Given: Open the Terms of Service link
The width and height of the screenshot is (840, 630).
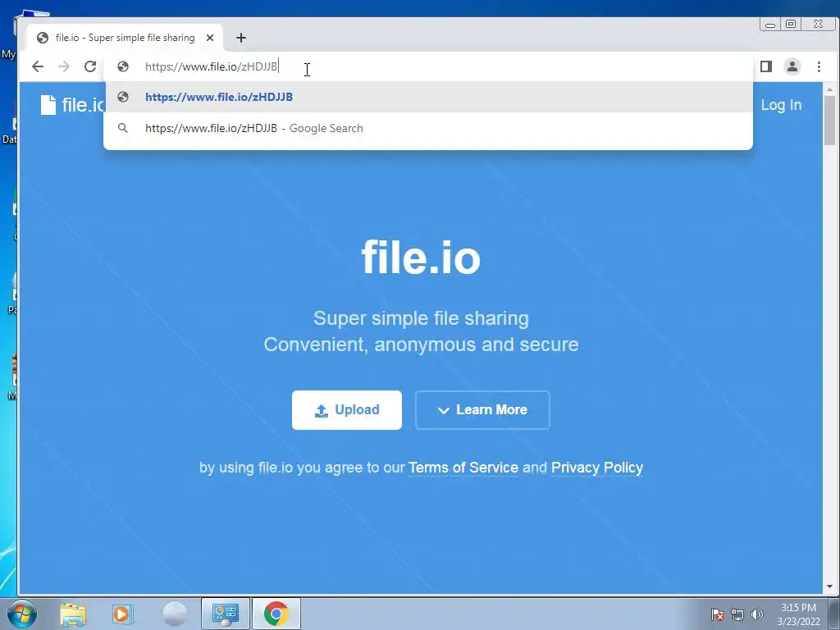Looking at the screenshot, I should [x=463, y=468].
